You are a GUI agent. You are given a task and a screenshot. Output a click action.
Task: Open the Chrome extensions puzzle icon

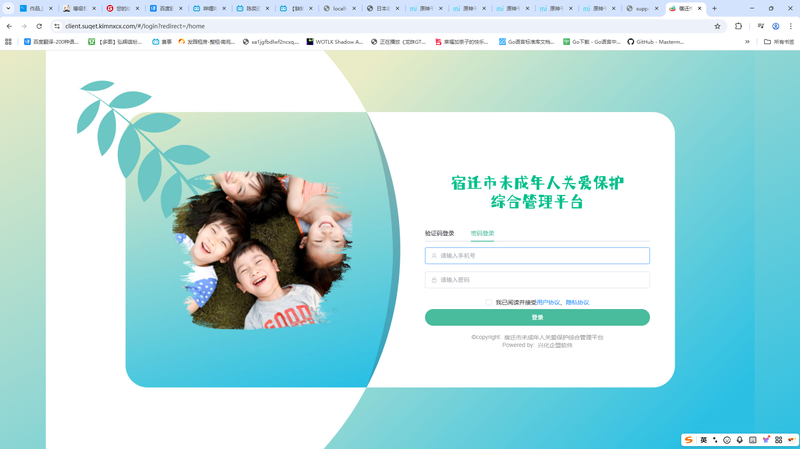(x=738, y=26)
